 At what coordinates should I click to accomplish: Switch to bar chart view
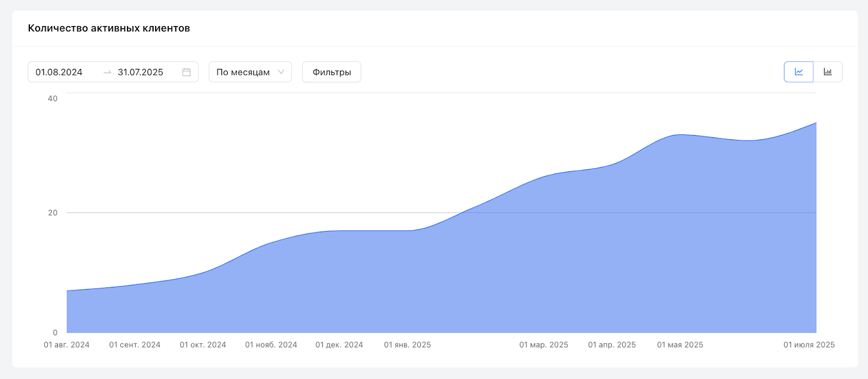(828, 72)
